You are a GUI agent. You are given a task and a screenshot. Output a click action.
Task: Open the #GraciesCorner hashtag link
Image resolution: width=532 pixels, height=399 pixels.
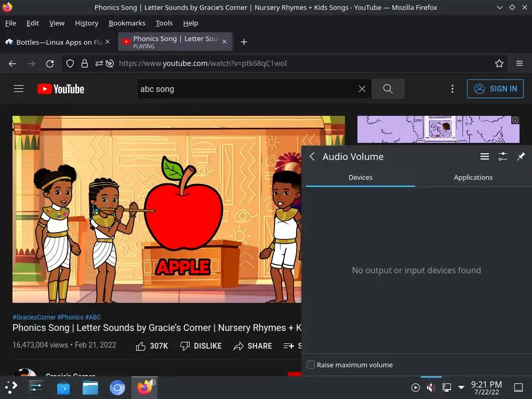click(x=34, y=317)
